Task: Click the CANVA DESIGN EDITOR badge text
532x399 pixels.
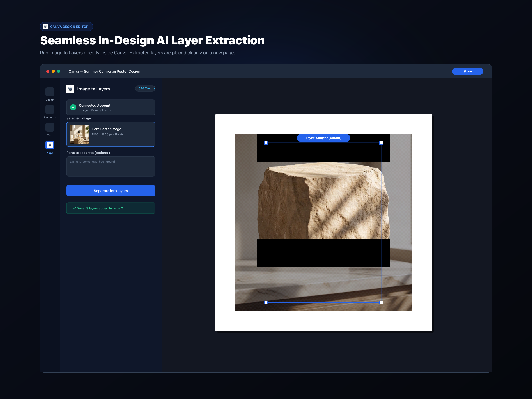Action: click(69, 27)
